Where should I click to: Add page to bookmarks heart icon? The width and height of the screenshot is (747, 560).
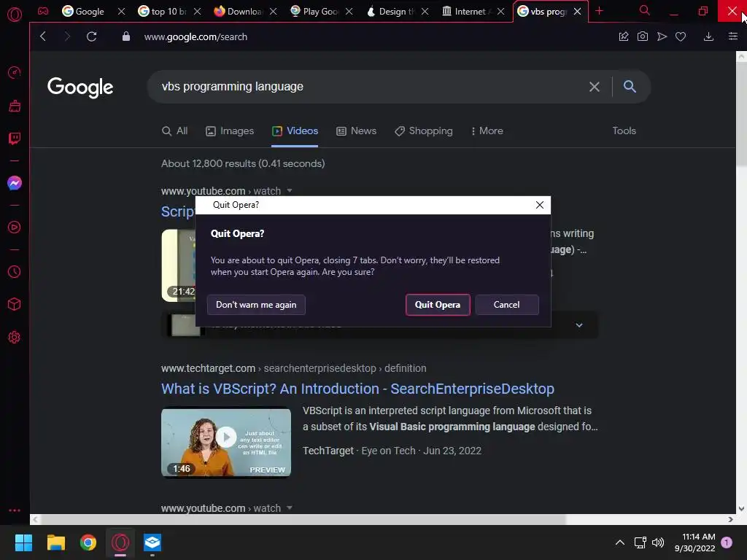click(x=681, y=36)
